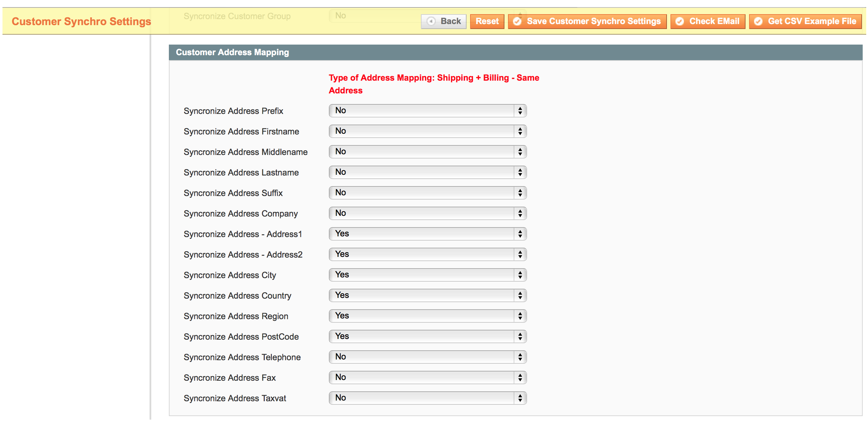Open the Syncronize Address PostCode dropdown
This screenshot has width=868, height=426.
[428, 336]
